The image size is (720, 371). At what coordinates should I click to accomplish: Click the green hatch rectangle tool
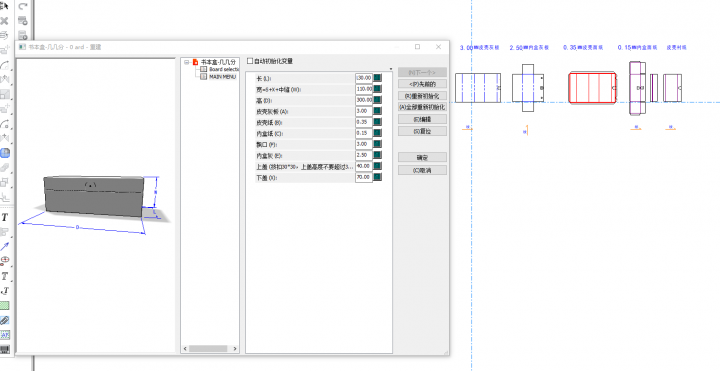pos(5,305)
